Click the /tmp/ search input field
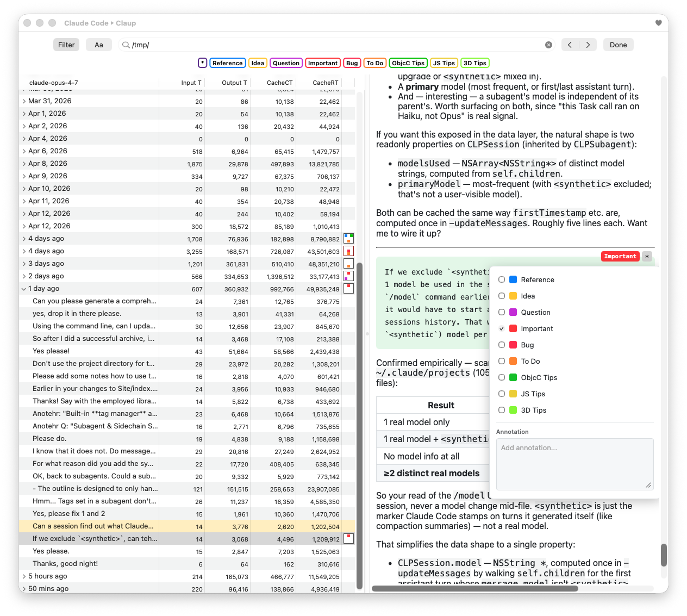Screen dimensions: 687x616 tap(337, 45)
